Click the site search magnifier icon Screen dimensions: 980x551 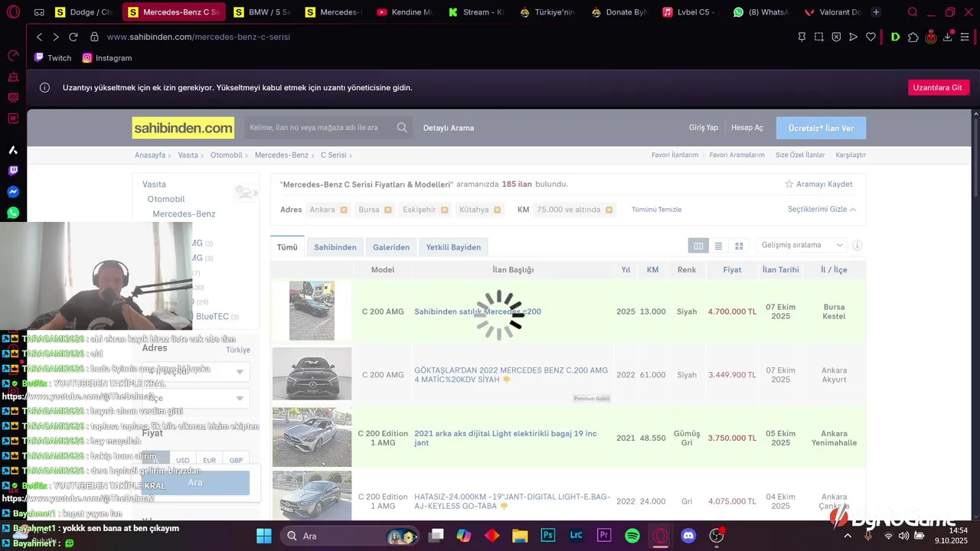(402, 128)
